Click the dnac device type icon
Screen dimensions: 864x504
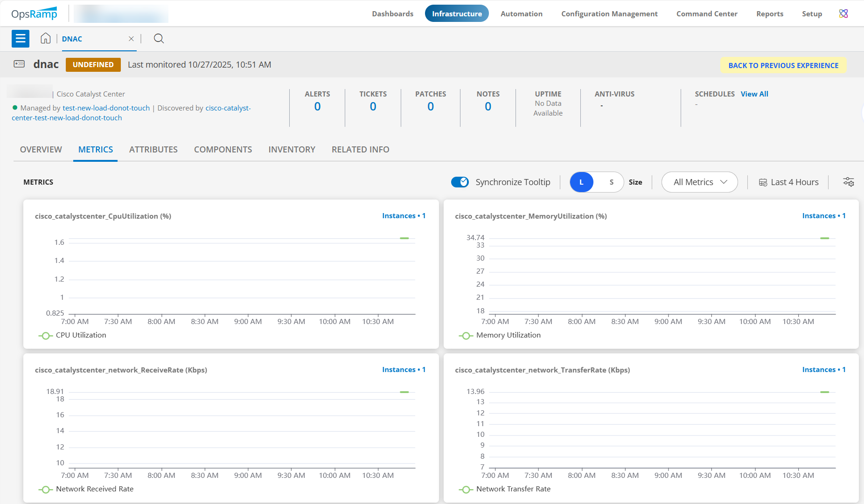pos(19,64)
